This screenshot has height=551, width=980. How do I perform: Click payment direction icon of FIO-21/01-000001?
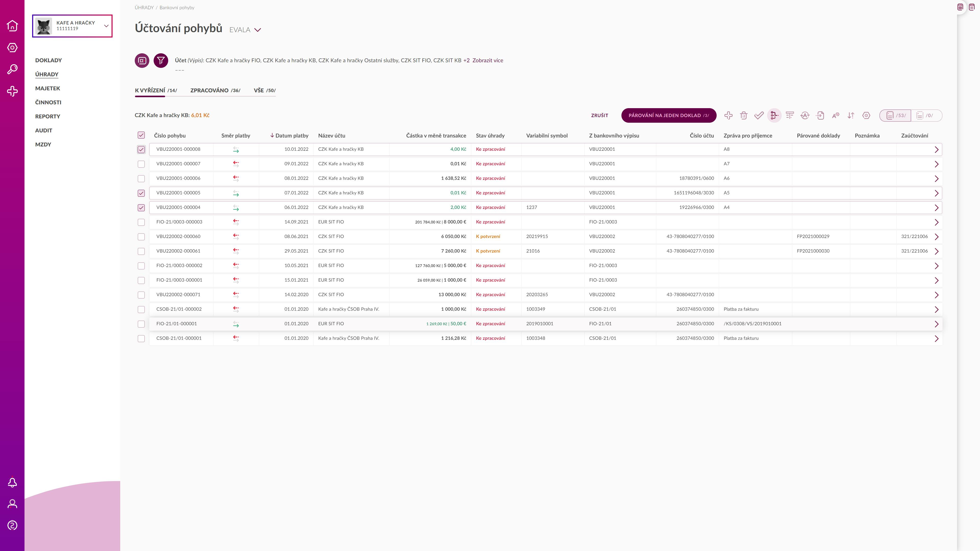click(236, 324)
